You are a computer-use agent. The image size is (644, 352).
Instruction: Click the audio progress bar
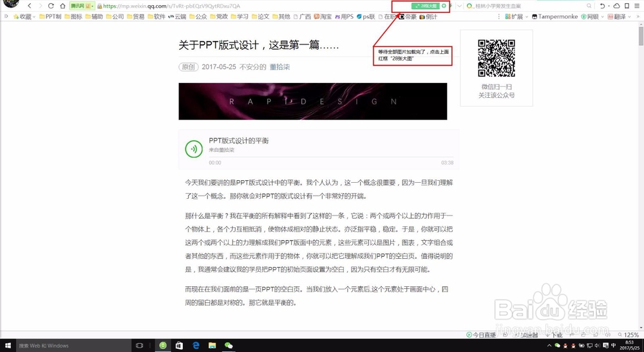coord(331,157)
